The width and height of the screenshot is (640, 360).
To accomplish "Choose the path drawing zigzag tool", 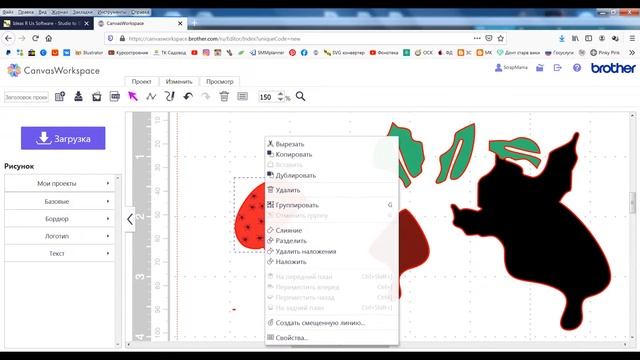I will (151, 97).
